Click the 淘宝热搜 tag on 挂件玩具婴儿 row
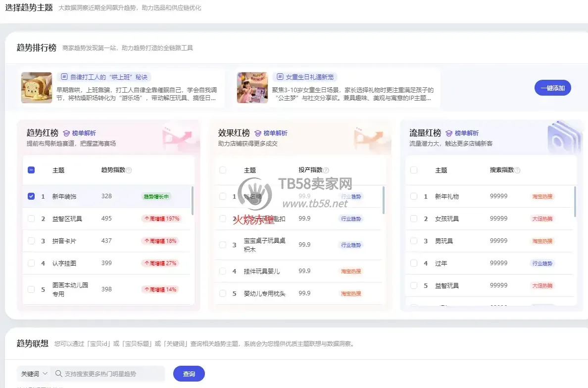Screen dimensions: 588x388 click(351, 271)
